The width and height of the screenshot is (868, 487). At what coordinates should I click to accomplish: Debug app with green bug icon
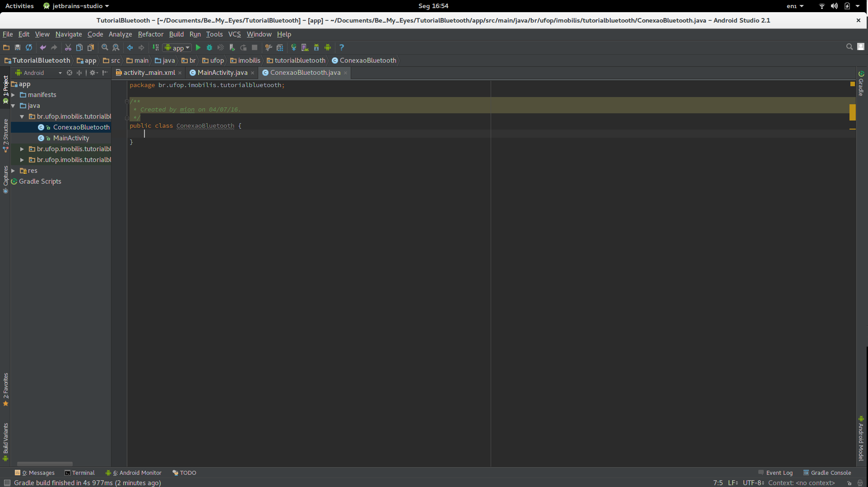point(209,47)
